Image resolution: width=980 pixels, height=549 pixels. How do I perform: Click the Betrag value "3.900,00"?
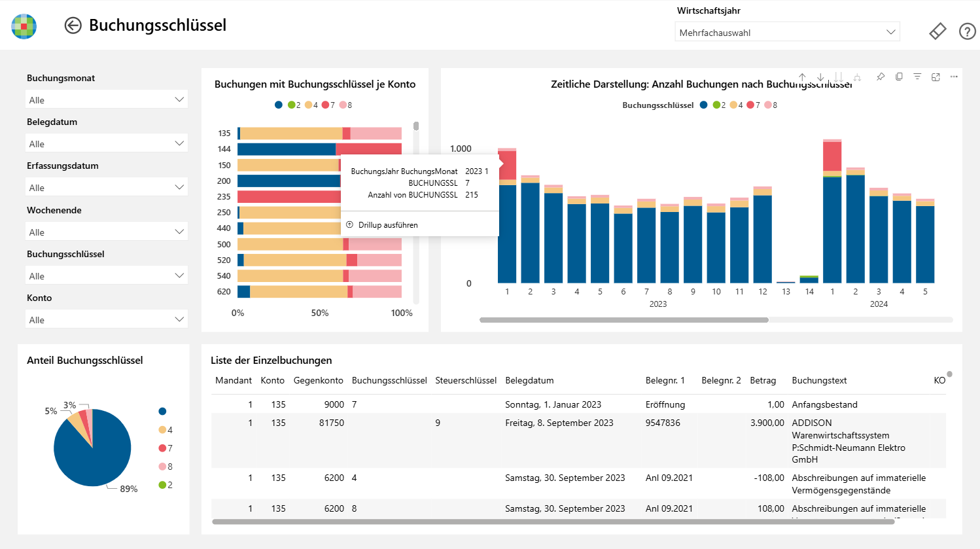click(x=767, y=423)
